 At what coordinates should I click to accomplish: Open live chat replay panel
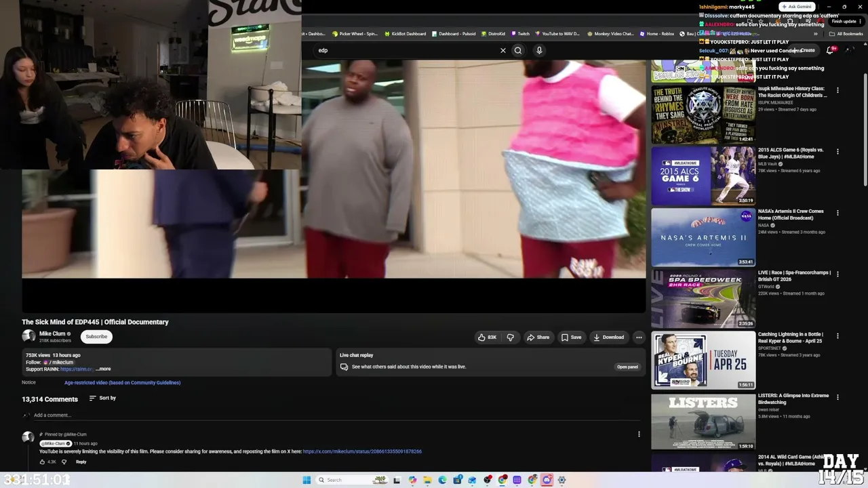pos(627,367)
